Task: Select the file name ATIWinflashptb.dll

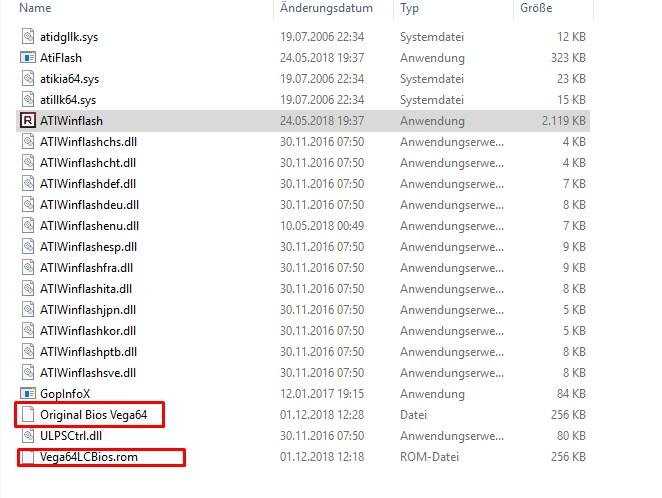Action: pyautogui.click(x=88, y=352)
